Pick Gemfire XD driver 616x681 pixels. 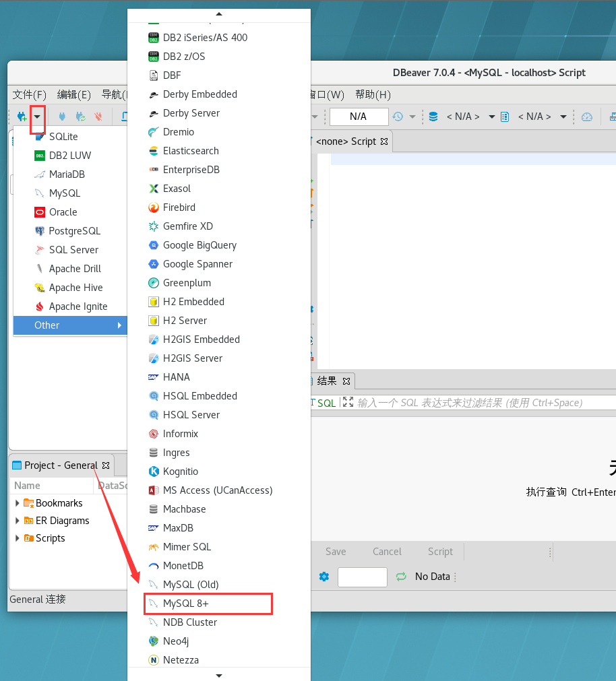coord(219,226)
